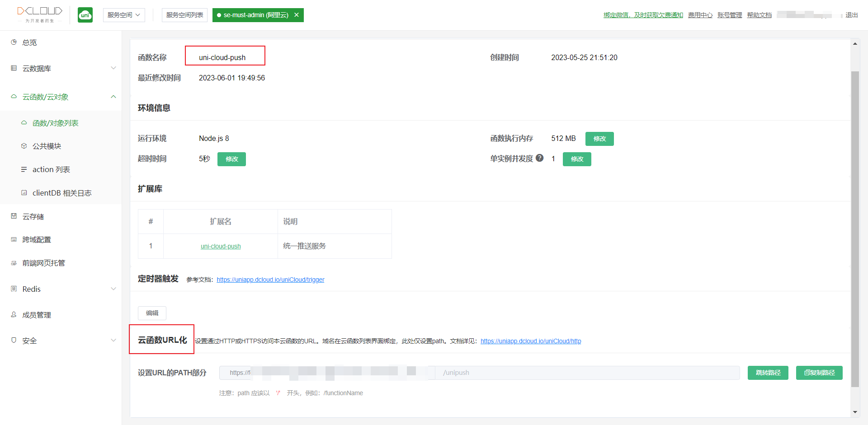Screen dimensions: 868x425
Task: Collapse the 云函数/云对象 menu chevron
Action: pos(113,97)
